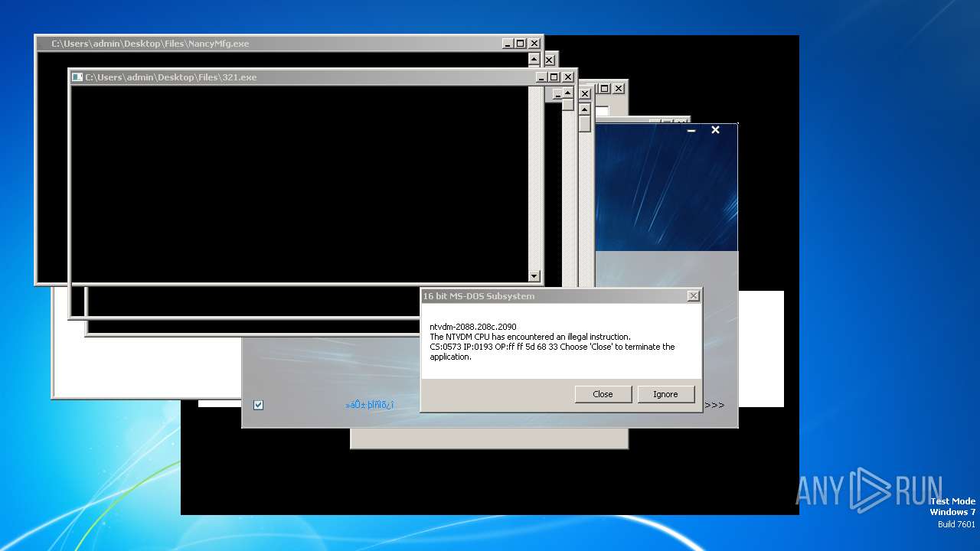Click the Ignore button in the NTVDM error dialog
This screenshot has width=980, height=551.
[x=665, y=394]
